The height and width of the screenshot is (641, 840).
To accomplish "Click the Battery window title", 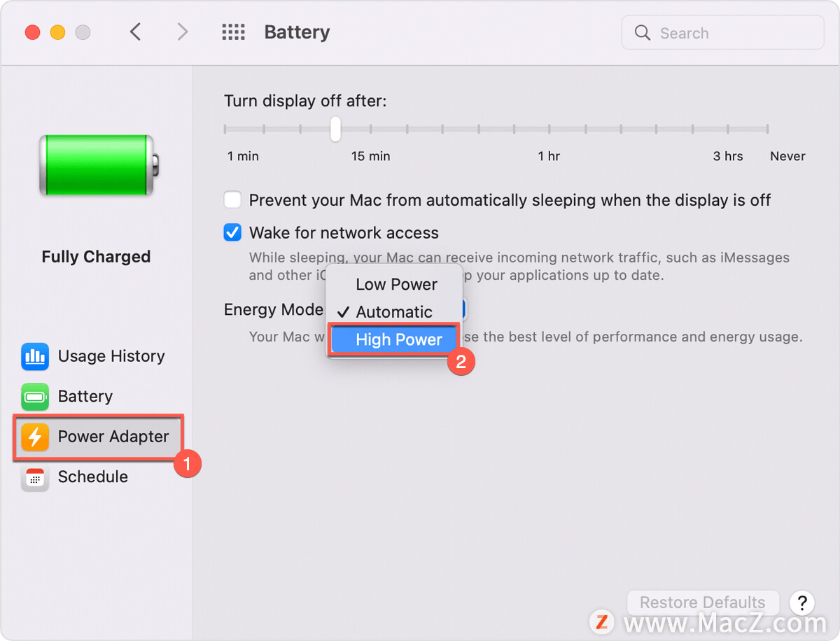I will (x=297, y=32).
